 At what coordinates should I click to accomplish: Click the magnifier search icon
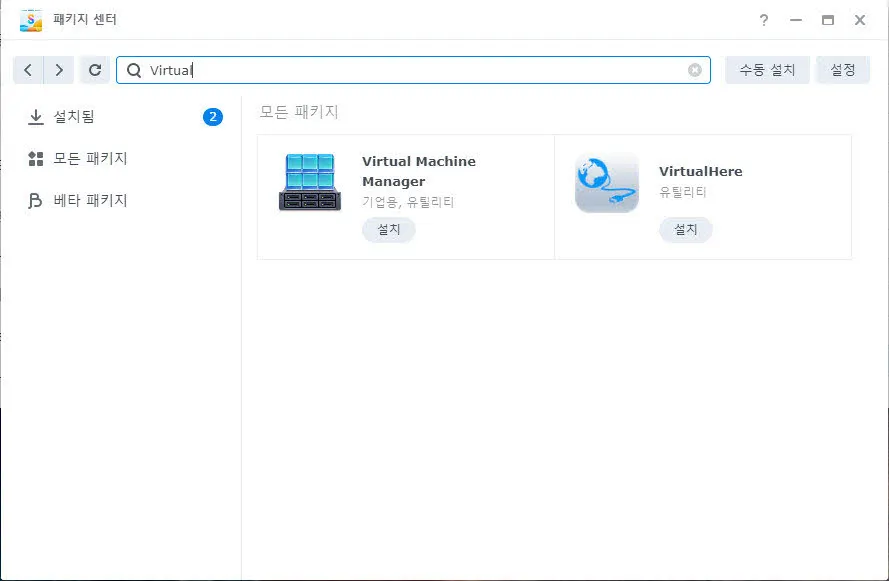click(134, 70)
